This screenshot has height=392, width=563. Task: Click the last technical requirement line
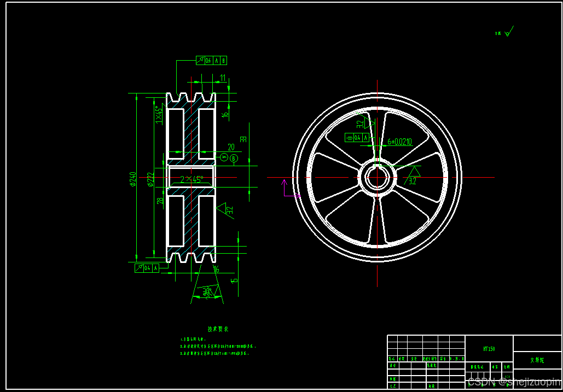(x=214, y=353)
